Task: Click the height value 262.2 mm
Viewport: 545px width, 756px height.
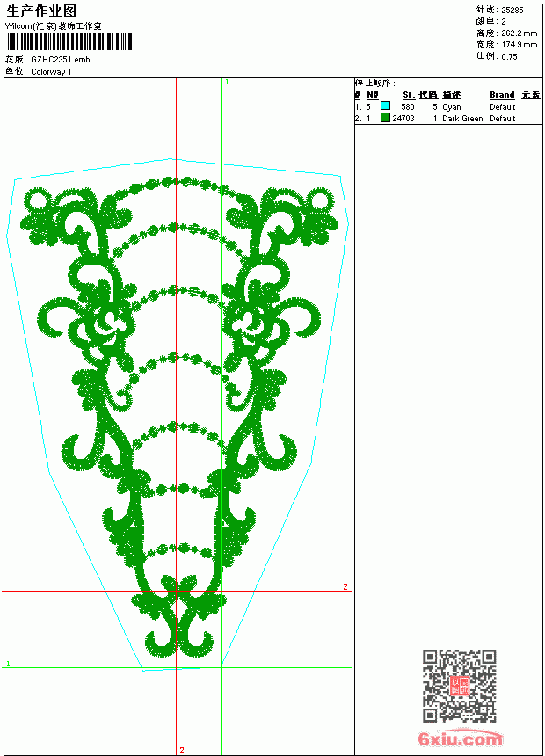Action: [x=519, y=33]
